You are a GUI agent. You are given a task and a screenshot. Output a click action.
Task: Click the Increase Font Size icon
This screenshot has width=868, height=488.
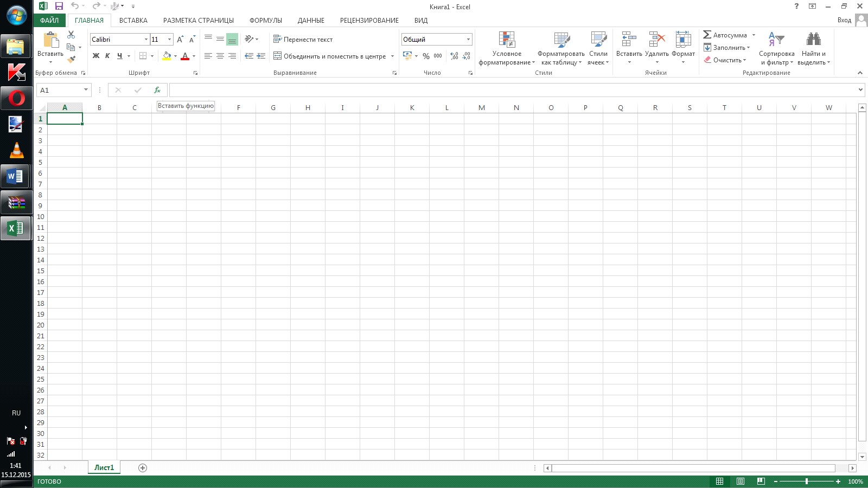180,39
